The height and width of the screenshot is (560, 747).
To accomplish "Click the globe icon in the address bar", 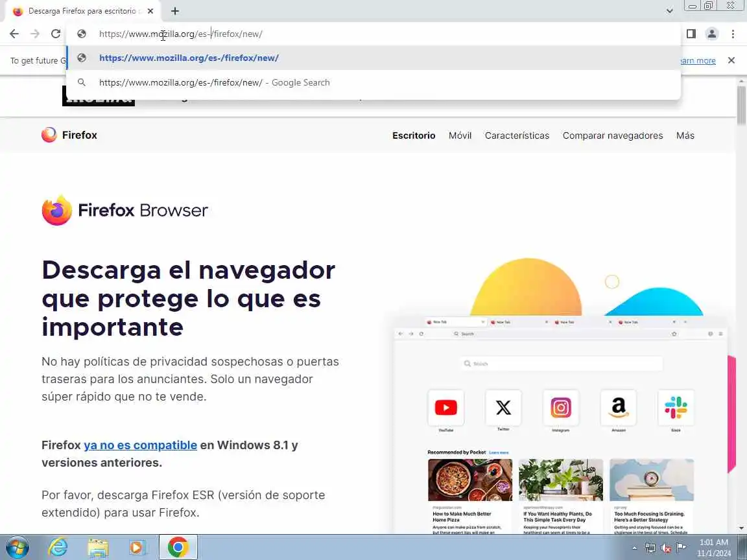I will (x=82, y=34).
